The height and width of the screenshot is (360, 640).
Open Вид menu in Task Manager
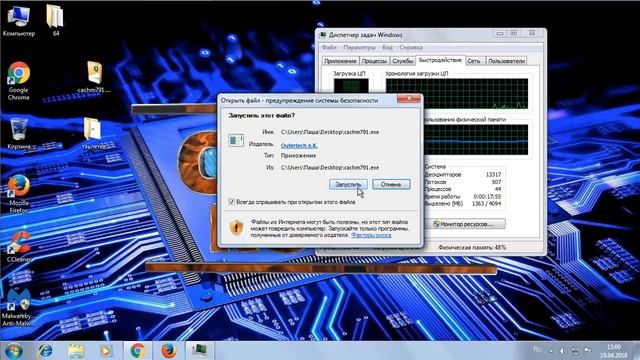pyautogui.click(x=387, y=47)
